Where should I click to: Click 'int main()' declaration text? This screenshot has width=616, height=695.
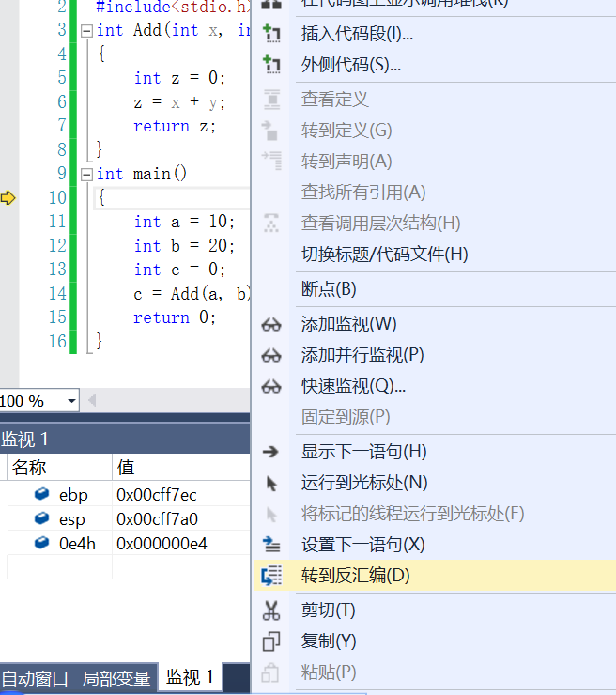[x=142, y=174]
